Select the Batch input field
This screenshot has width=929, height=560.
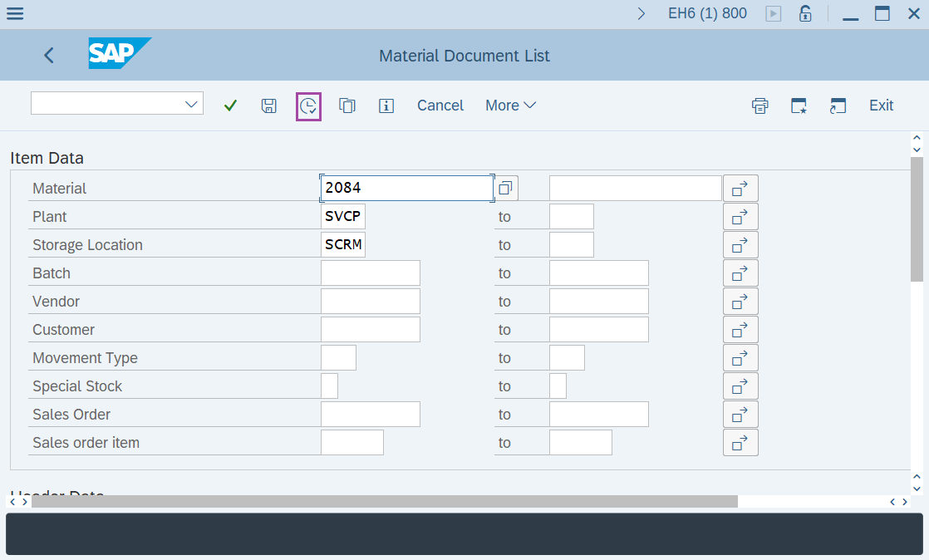click(370, 273)
